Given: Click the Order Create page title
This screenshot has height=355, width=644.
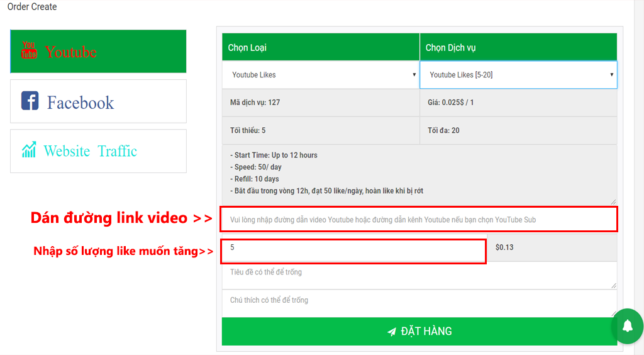Looking at the screenshot, I should [32, 6].
